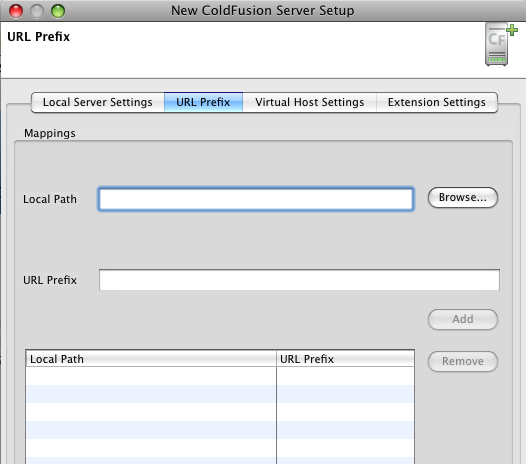Select the Local Path column header
Image resolution: width=526 pixels, height=464 pixels.
click(x=151, y=359)
